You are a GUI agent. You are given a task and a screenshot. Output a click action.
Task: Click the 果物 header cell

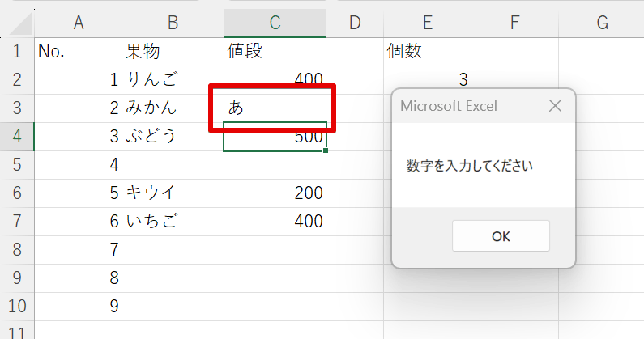[173, 52]
